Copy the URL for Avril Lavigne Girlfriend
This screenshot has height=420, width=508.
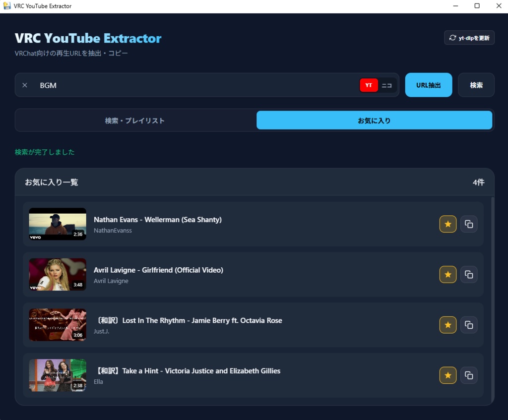tap(469, 274)
